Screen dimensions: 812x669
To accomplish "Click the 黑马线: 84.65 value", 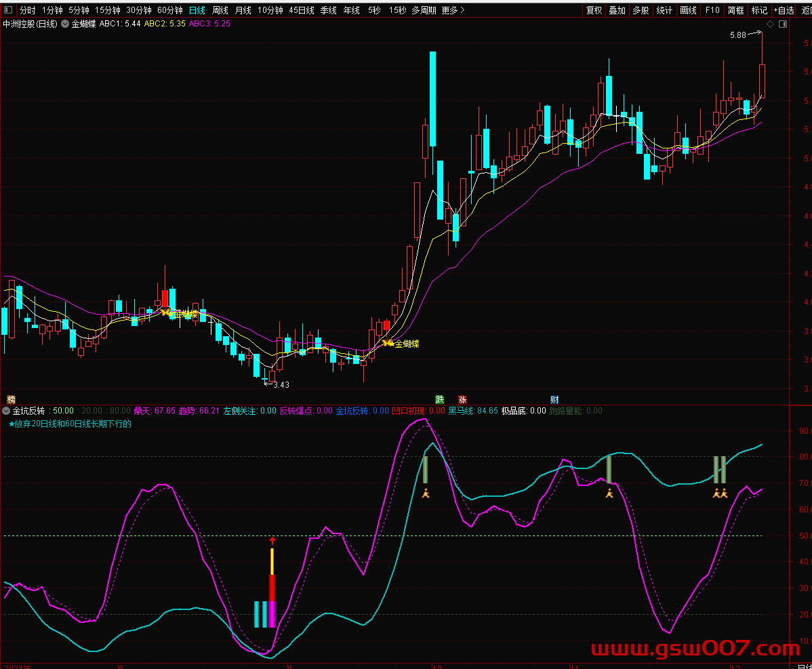I will [x=473, y=411].
